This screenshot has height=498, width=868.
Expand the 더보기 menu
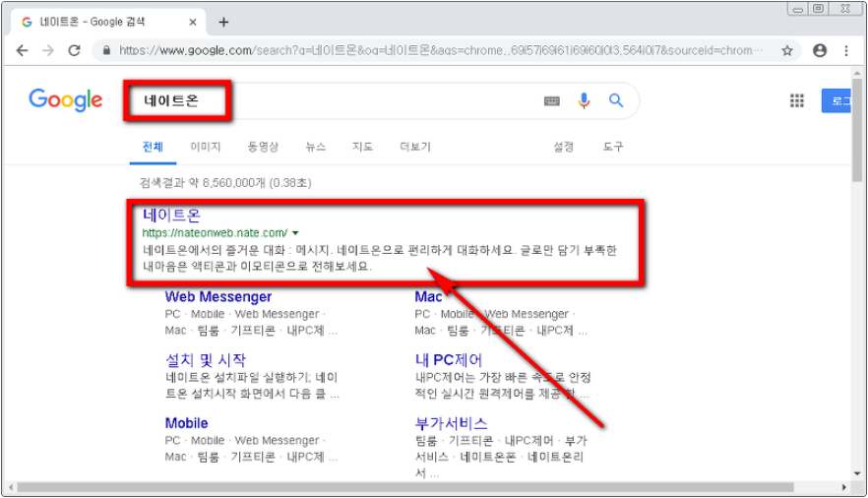tap(415, 148)
